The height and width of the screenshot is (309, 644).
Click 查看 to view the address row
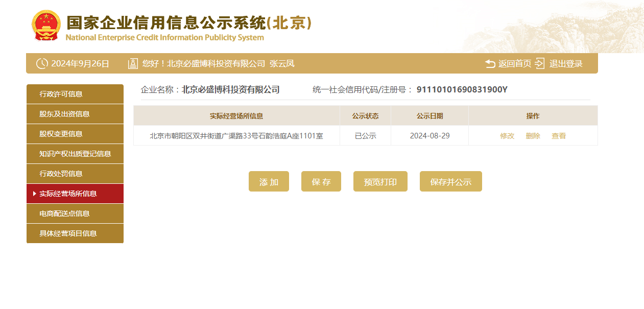click(x=559, y=136)
